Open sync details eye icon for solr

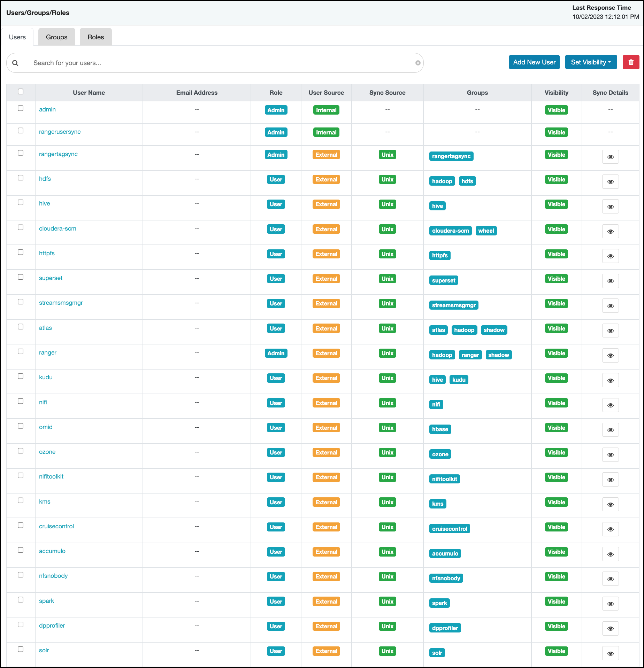coord(610,653)
